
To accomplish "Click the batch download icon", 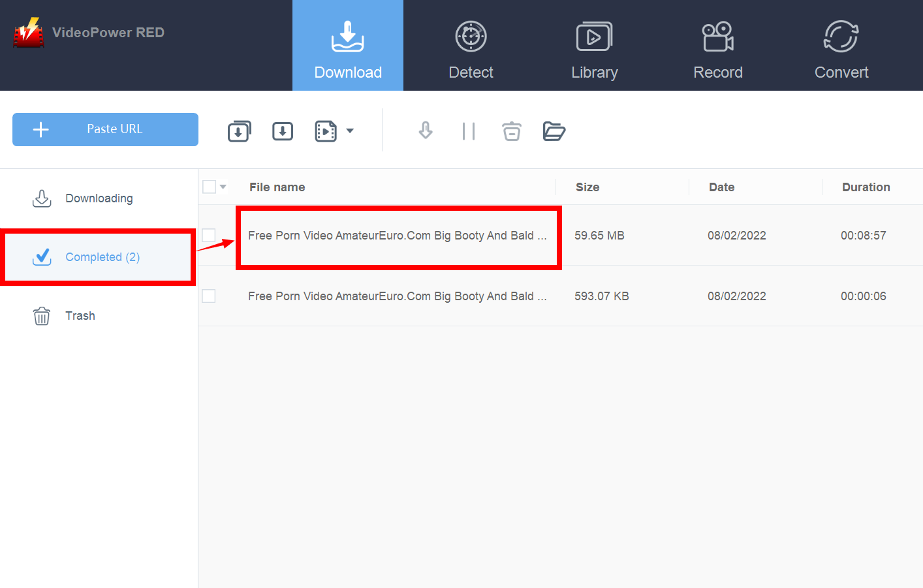I will (240, 131).
